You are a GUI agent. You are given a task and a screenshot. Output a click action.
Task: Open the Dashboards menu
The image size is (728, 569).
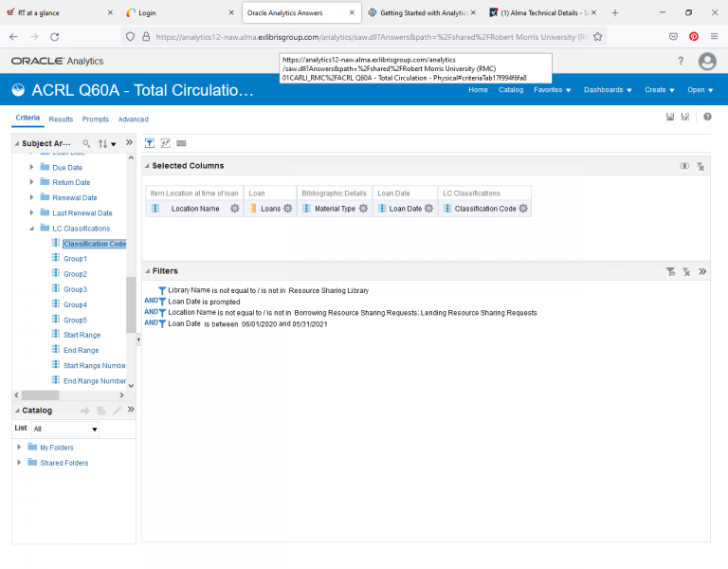(x=608, y=90)
